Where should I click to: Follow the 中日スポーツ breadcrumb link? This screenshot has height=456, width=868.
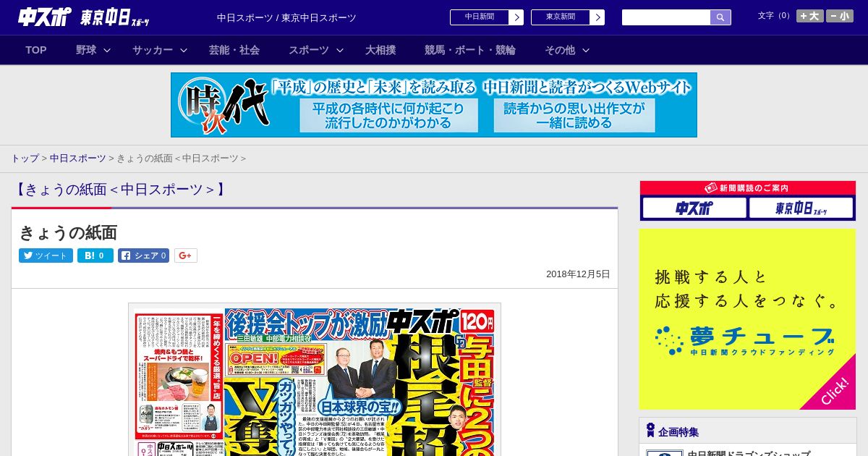click(77, 158)
